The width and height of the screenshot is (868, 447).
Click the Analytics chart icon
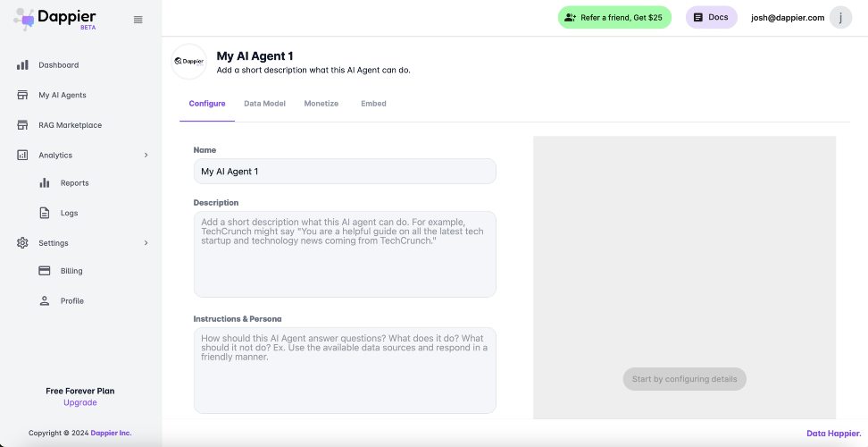pos(22,155)
